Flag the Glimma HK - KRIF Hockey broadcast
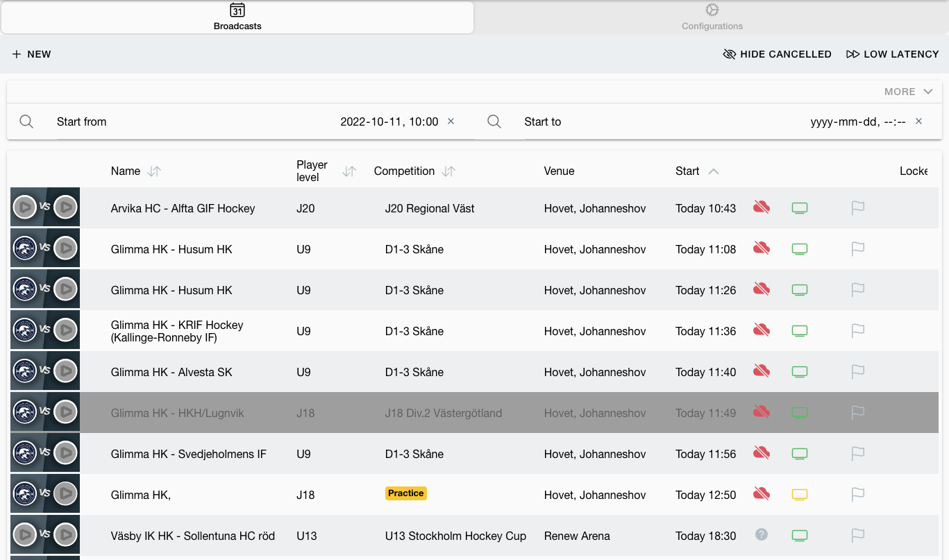This screenshot has height=560, width=949. coord(858,331)
